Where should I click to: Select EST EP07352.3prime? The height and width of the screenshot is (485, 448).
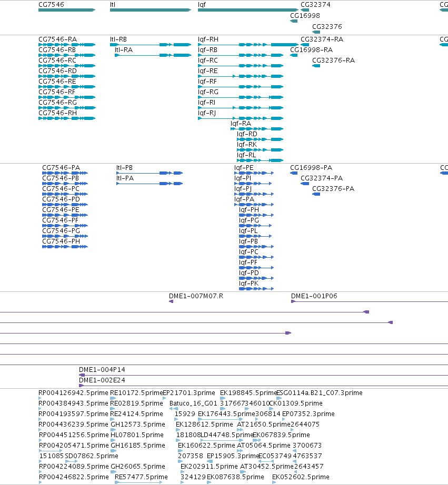click(x=284, y=419)
